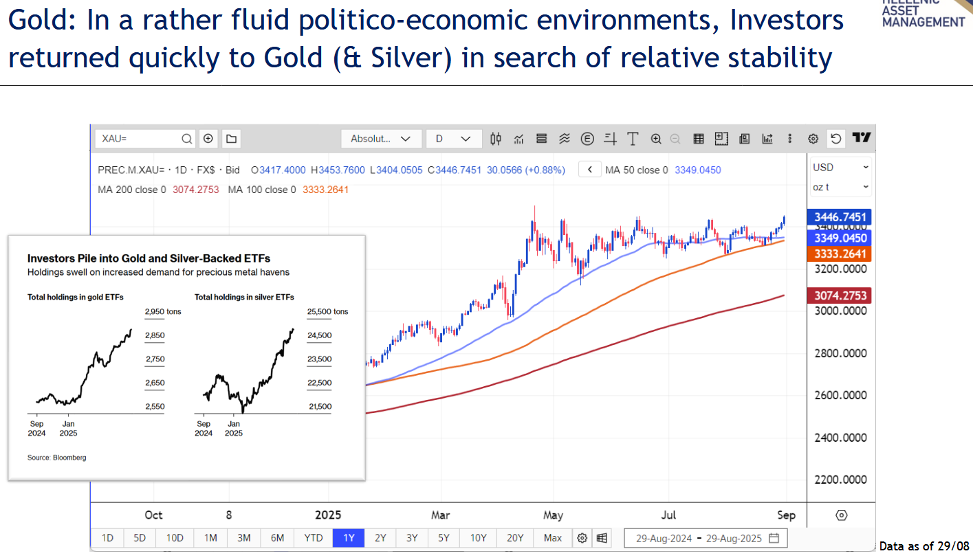Click the TradingView logo icon

[861, 138]
